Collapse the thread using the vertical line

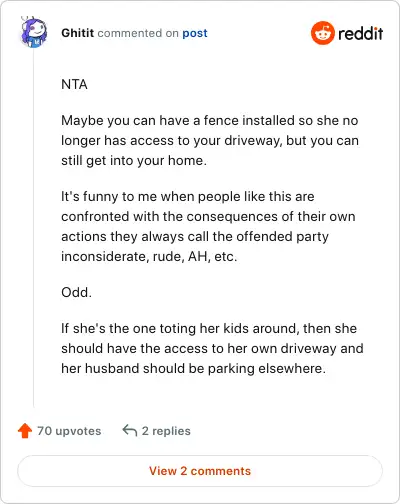pyautogui.click(x=34, y=228)
